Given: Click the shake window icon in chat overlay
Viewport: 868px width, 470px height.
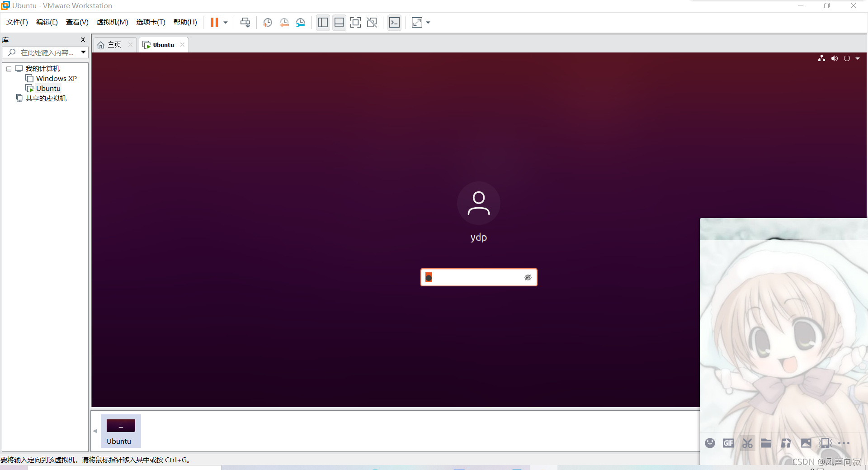Looking at the screenshot, I should (825, 443).
